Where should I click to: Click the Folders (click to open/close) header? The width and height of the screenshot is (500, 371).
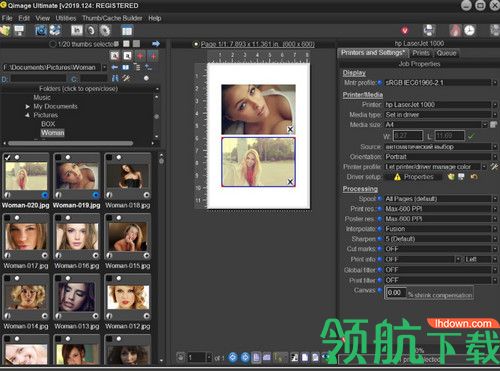click(78, 89)
